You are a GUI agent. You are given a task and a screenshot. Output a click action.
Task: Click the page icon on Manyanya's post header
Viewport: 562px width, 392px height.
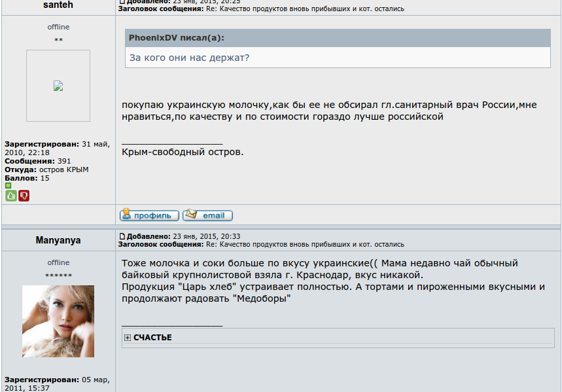click(122, 236)
